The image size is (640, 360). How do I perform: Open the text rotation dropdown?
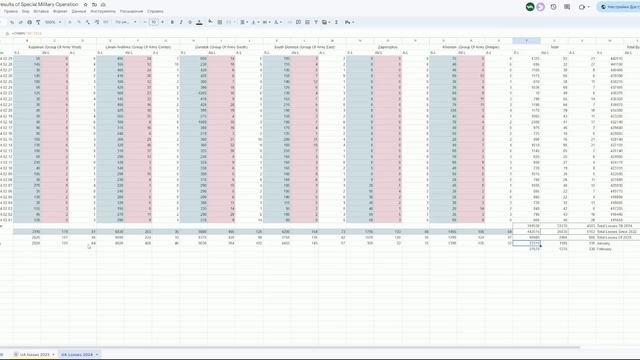pyautogui.click(x=278, y=22)
